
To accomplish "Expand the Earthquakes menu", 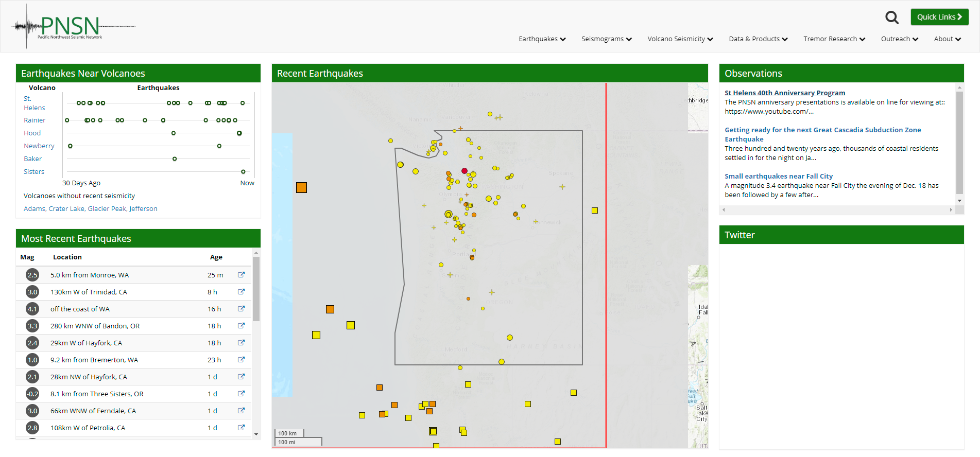I will [x=542, y=39].
